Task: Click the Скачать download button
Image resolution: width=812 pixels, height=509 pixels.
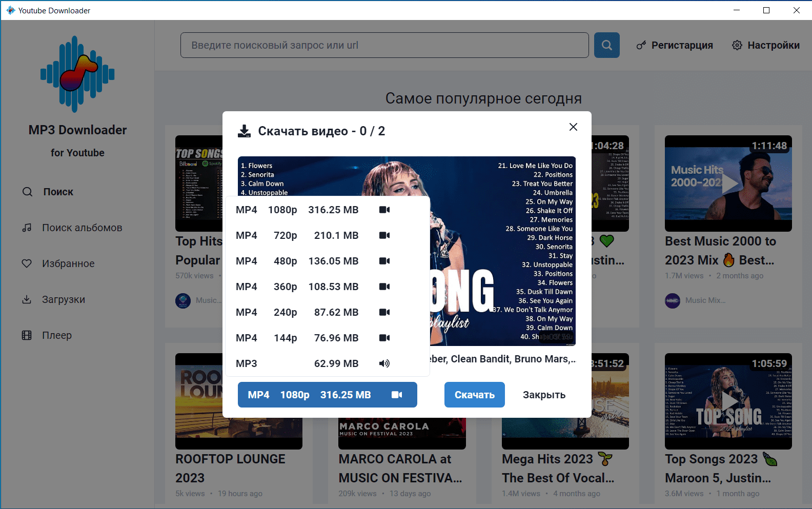Action: click(x=475, y=395)
